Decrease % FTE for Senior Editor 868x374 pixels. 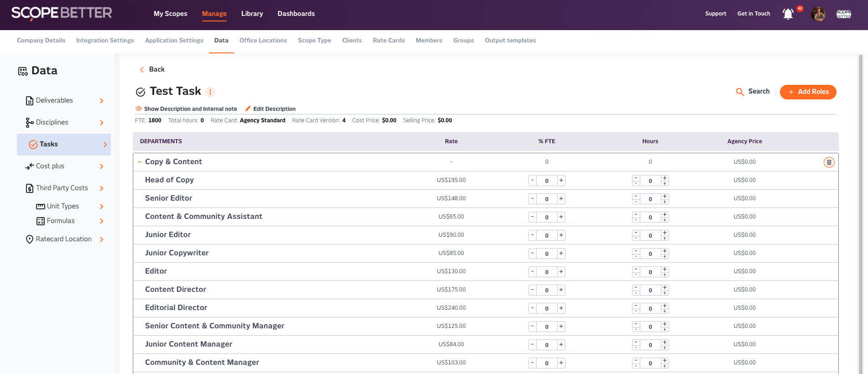(x=532, y=199)
